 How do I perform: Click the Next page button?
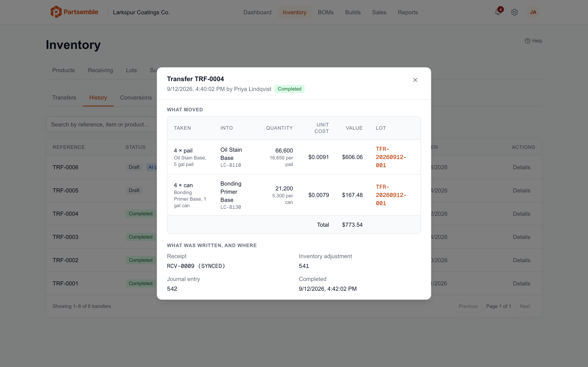(525, 306)
